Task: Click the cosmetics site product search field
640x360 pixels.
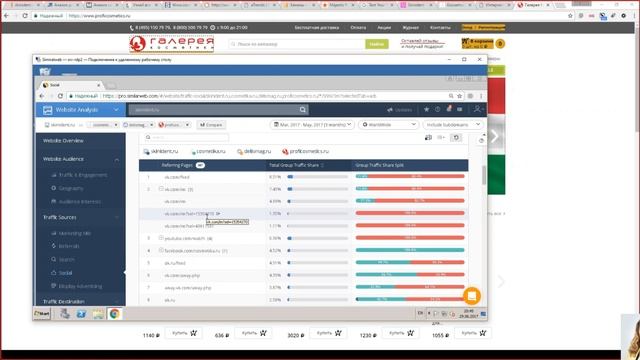Action: pos(297,44)
